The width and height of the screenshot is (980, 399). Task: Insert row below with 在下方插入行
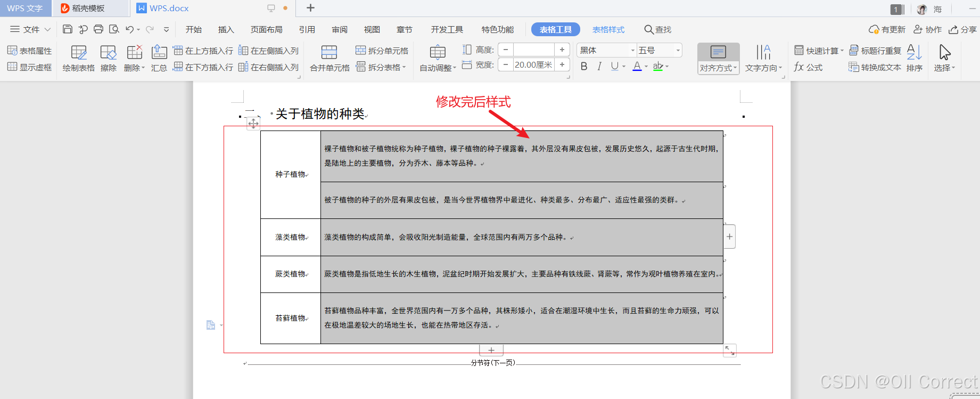pos(203,67)
